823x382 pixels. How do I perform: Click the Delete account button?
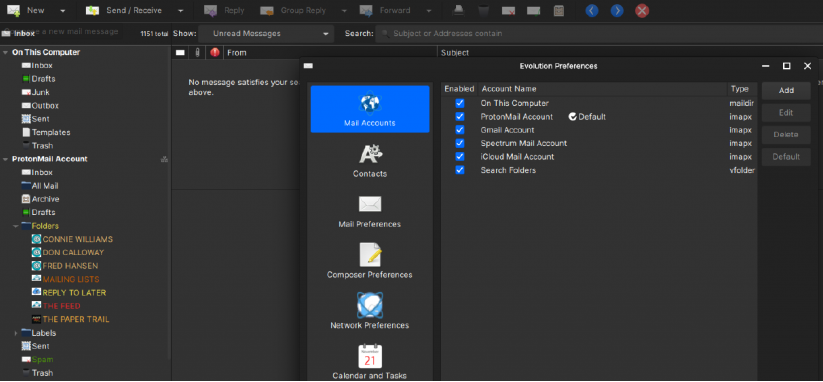click(x=786, y=135)
